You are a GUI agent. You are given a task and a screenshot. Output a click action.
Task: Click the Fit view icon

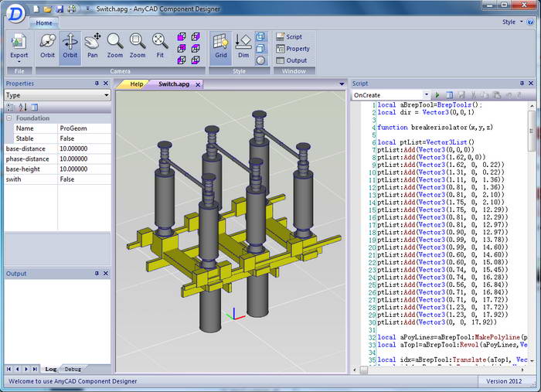[160, 46]
